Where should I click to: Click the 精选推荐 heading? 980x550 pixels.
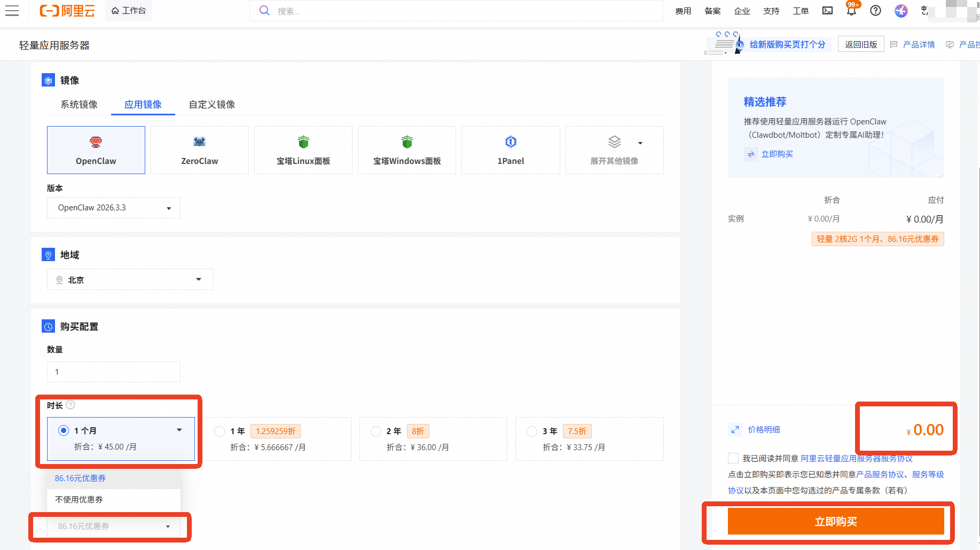coord(765,101)
